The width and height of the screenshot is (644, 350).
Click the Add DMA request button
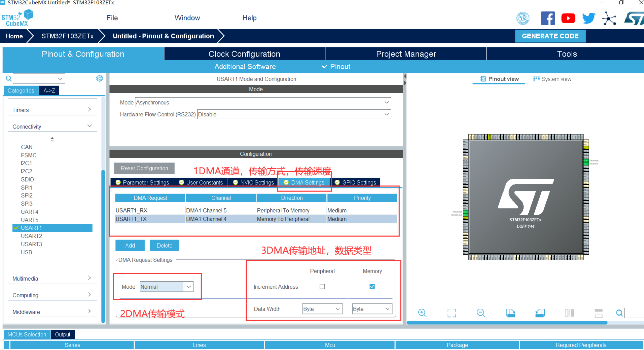pyautogui.click(x=130, y=246)
